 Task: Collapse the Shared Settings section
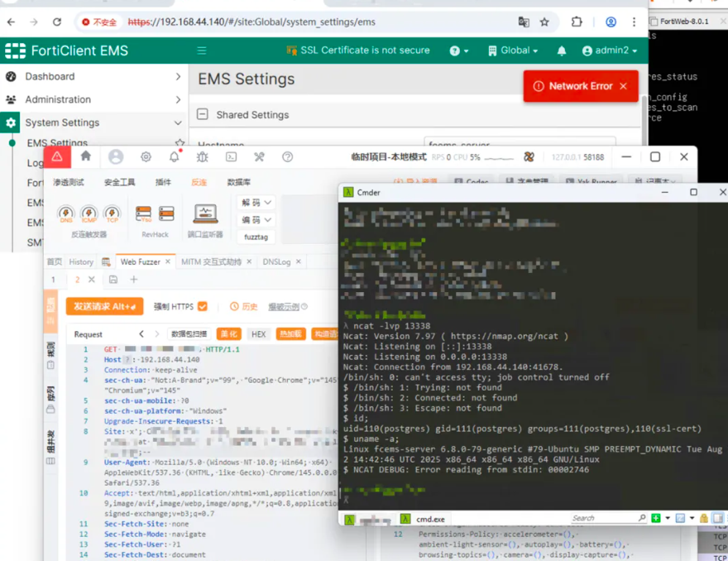[x=203, y=114]
